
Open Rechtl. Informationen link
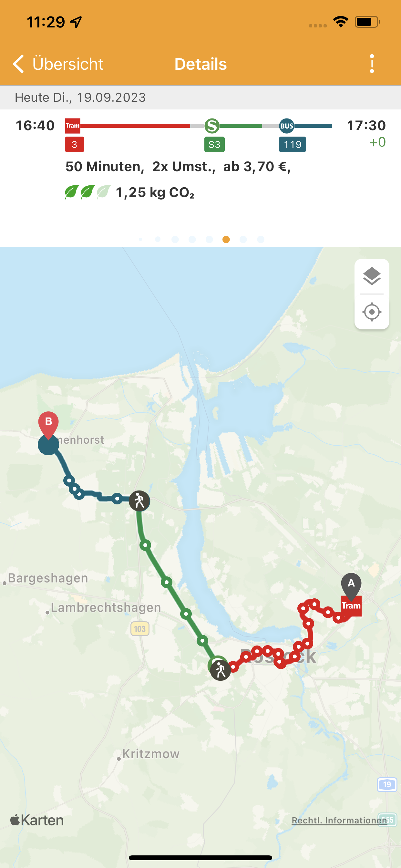click(339, 821)
